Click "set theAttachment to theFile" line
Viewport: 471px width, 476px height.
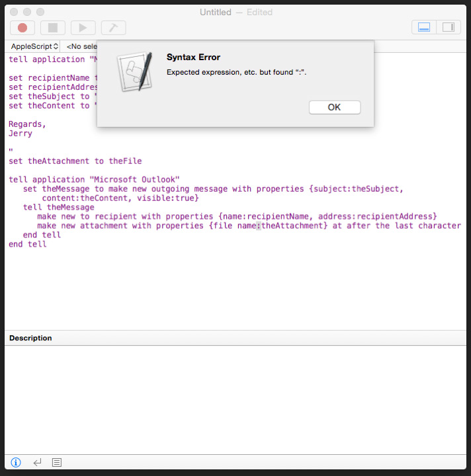pos(75,161)
